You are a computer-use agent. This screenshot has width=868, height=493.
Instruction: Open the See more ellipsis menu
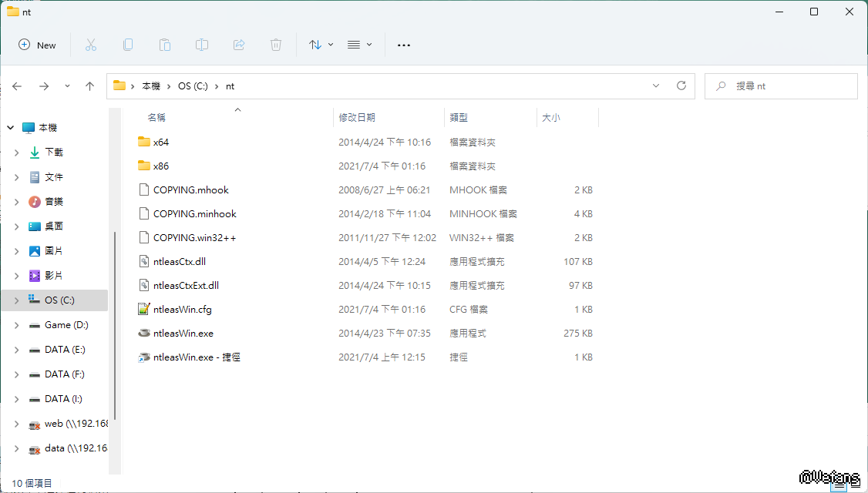[x=404, y=45]
